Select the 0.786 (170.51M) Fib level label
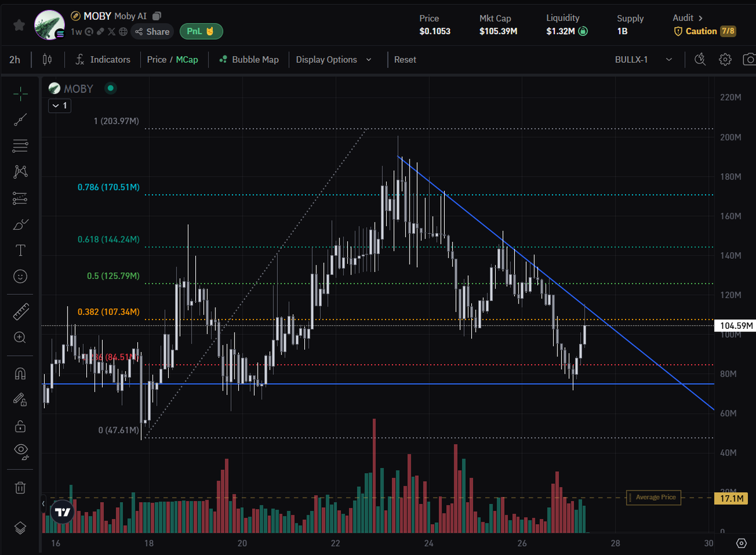The image size is (756, 555). point(108,187)
